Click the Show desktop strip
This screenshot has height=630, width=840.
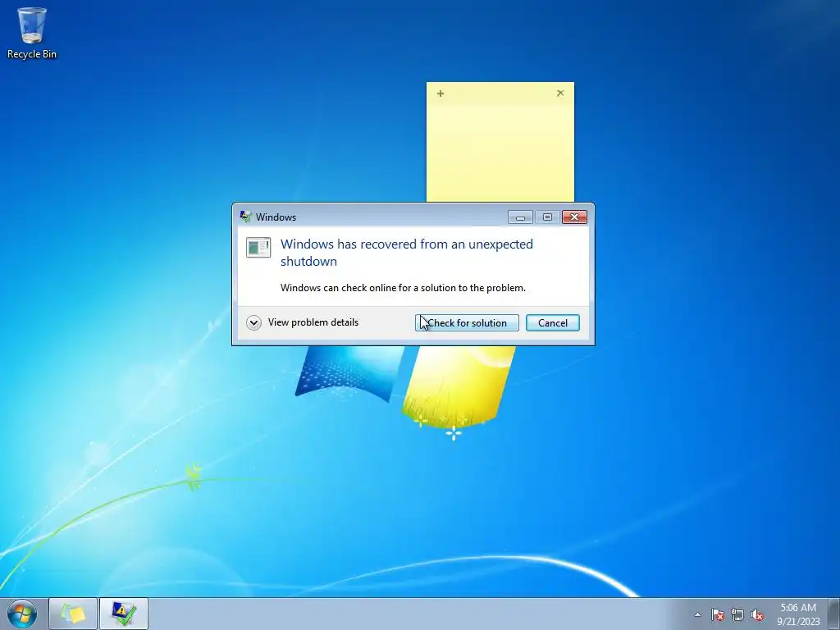coord(834,614)
